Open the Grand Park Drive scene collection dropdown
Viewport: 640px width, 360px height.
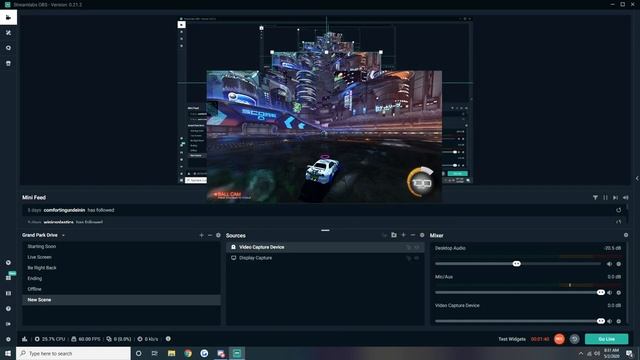[44, 236]
